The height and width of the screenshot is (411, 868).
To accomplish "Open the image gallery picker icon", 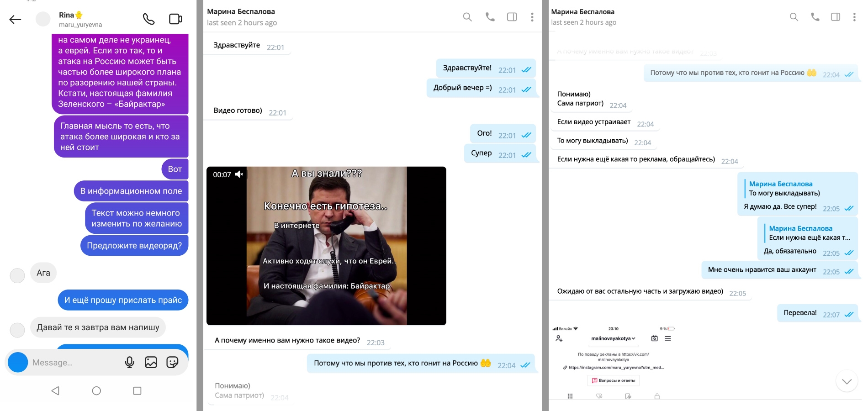I will [x=151, y=362].
